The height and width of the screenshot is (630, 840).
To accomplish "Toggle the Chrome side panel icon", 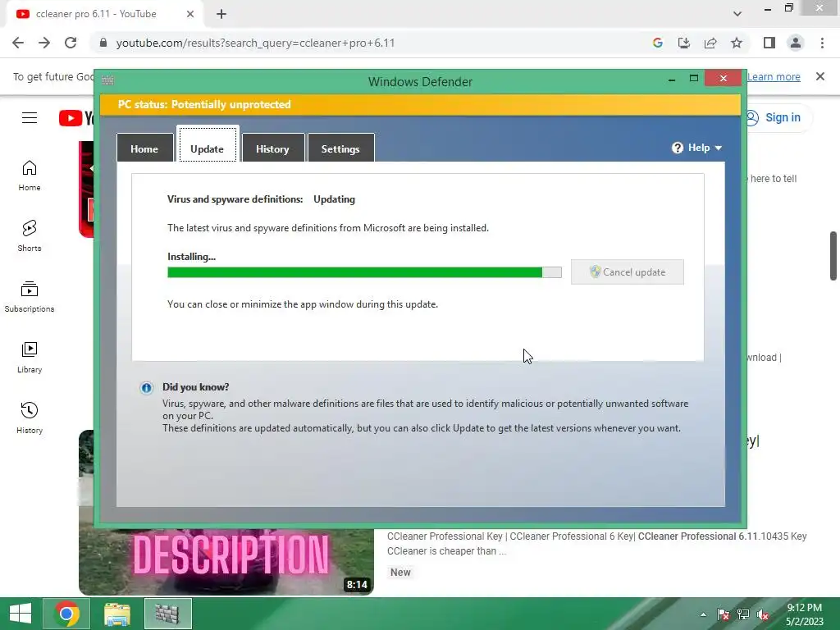I will coord(769,43).
